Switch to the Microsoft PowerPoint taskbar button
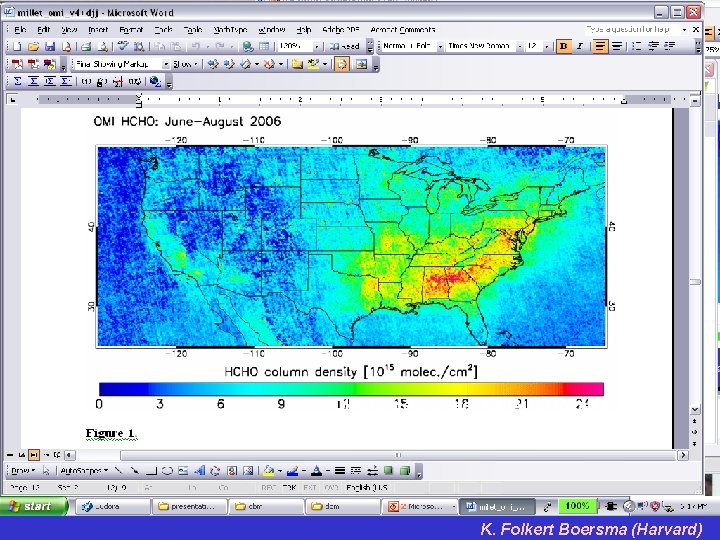Screen dimensions: 720x540 [419, 506]
